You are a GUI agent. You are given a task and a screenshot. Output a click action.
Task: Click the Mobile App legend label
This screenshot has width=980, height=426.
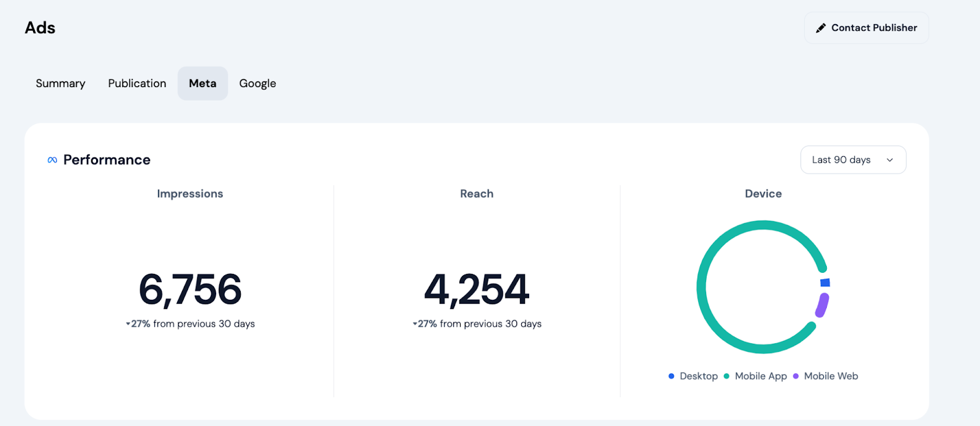pos(761,376)
